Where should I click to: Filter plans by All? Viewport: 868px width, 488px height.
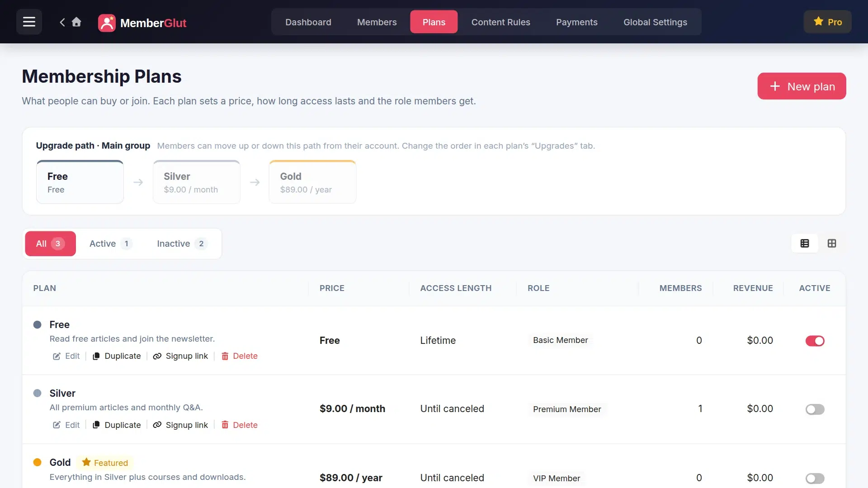tap(50, 244)
